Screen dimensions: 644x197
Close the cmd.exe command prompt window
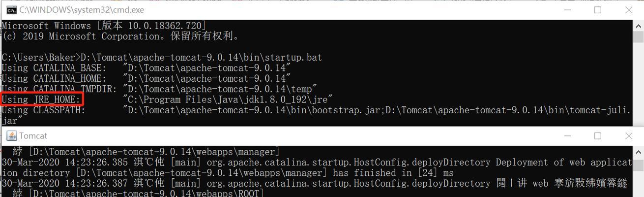pyautogui.click(x=629, y=10)
